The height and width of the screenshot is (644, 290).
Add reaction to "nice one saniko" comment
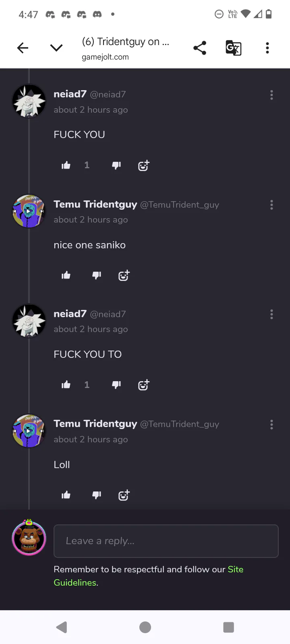point(124,275)
